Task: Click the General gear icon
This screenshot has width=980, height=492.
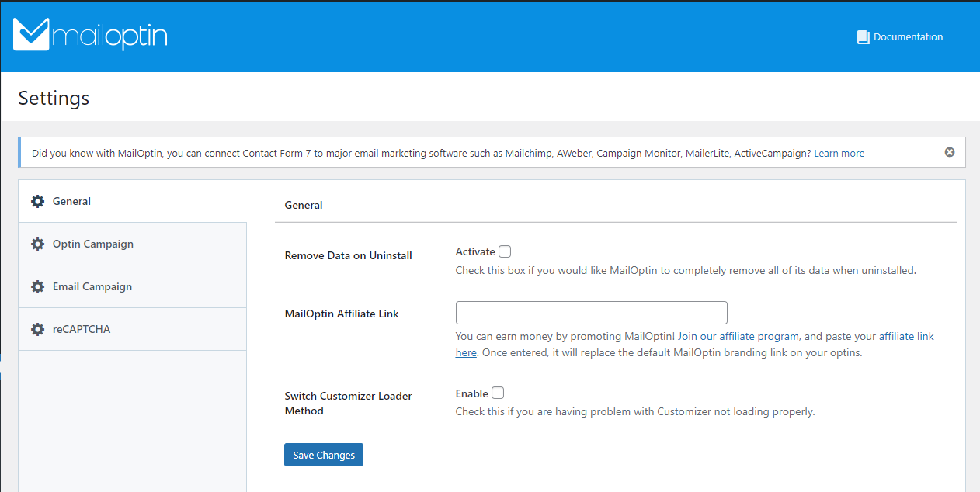Action: [37, 201]
